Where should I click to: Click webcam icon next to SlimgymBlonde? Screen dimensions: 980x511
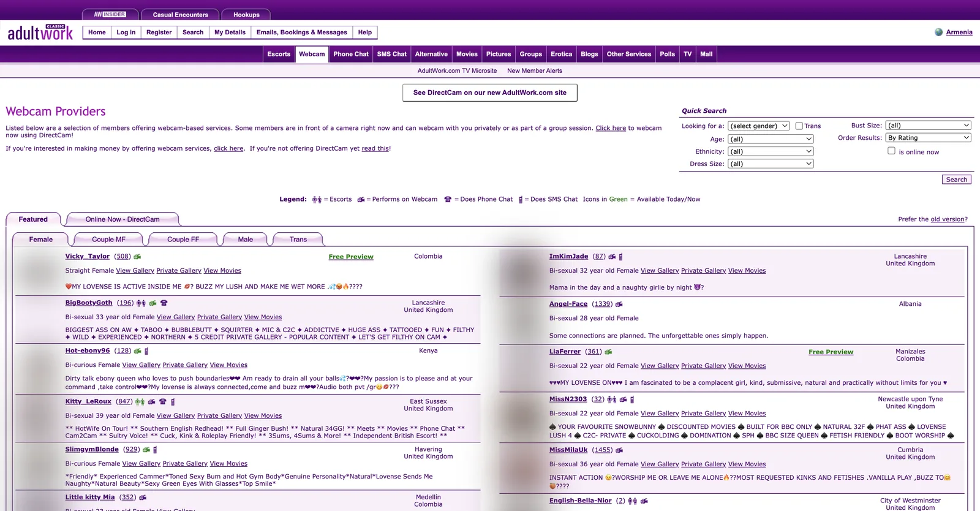[x=146, y=450]
